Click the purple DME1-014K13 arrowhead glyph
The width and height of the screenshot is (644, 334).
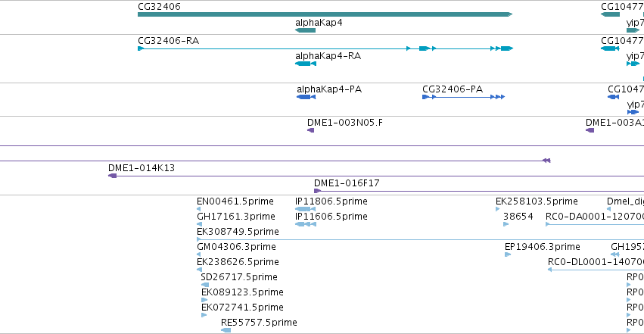tap(112, 176)
